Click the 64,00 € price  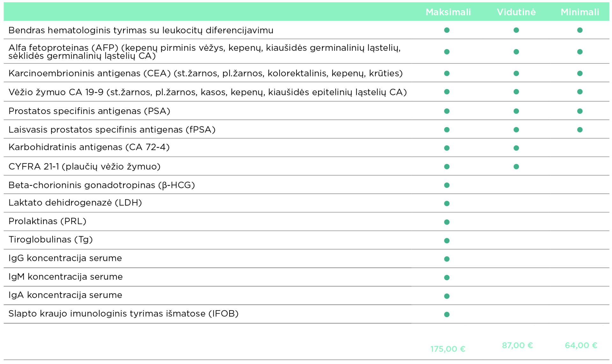click(x=581, y=346)
